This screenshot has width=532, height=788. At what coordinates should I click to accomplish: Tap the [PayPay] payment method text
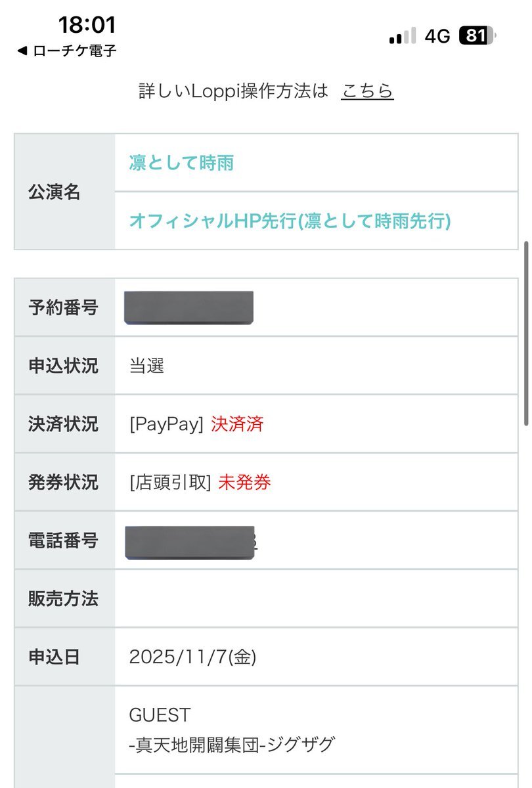tap(166, 424)
